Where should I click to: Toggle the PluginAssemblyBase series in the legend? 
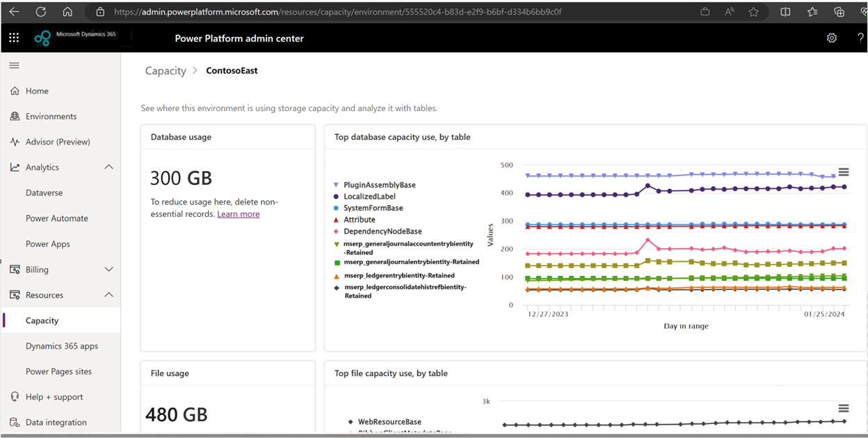379,184
